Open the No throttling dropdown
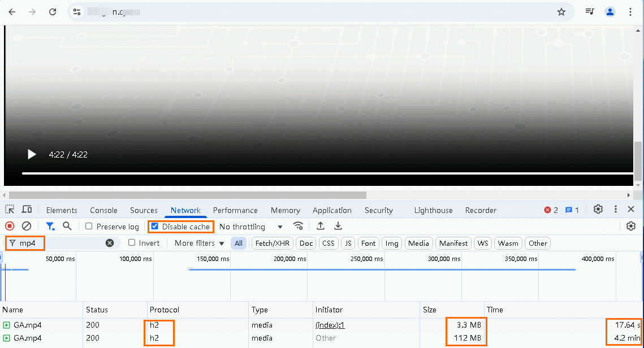 [250, 227]
